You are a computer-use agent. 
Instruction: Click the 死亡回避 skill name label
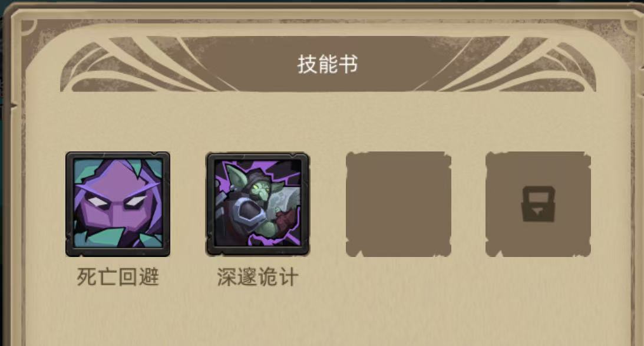click(118, 277)
